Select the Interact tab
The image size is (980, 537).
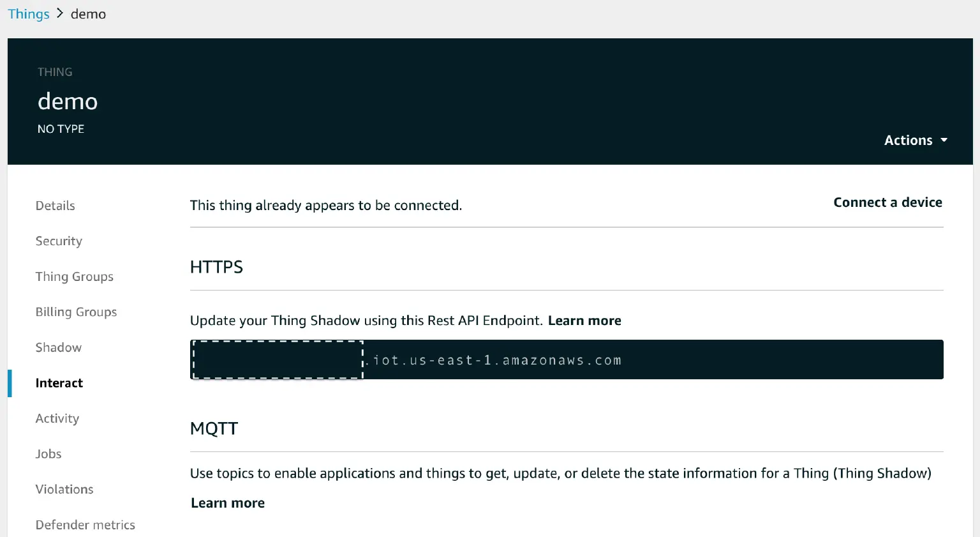tap(59, 382)
